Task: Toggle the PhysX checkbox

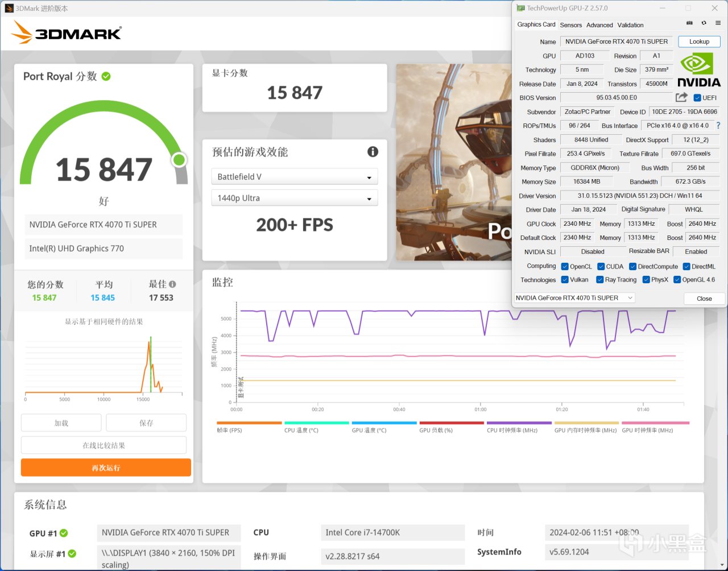Action: click(x=646, y=280)
